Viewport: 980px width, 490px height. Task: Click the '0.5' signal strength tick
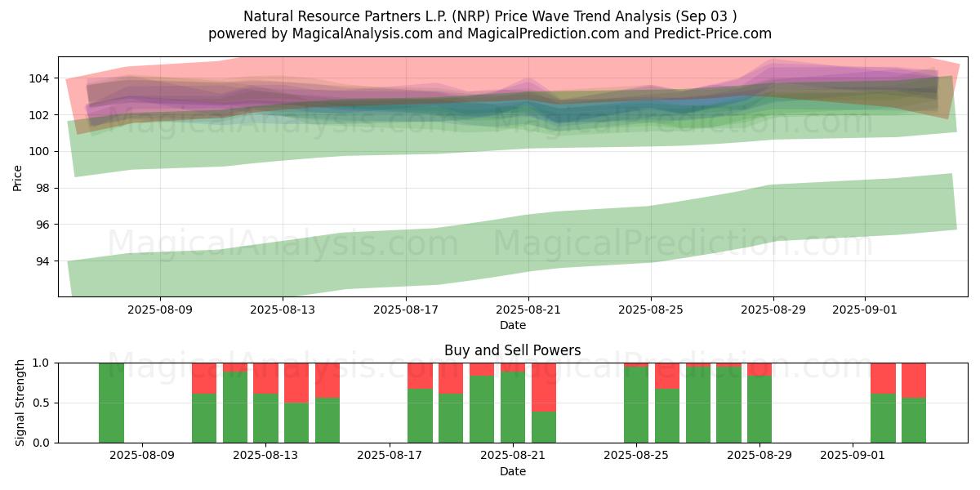(x=42, y=403)
